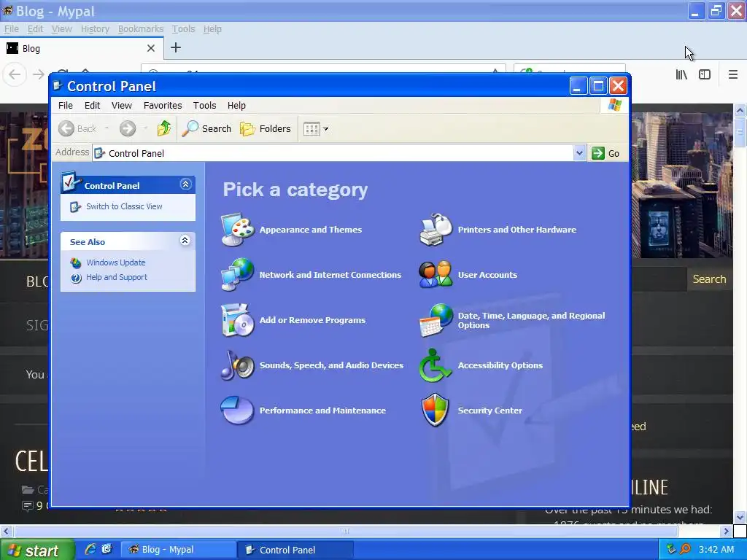Toggle Mypal sidebar icon
The image size is (747, 560).
pos(705,75)
